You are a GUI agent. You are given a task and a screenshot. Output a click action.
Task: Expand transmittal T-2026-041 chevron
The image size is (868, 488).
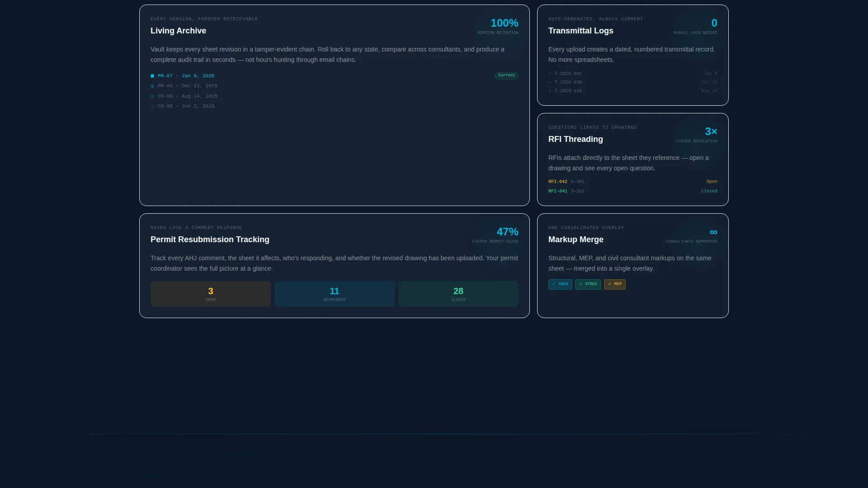tap(550, 74)
